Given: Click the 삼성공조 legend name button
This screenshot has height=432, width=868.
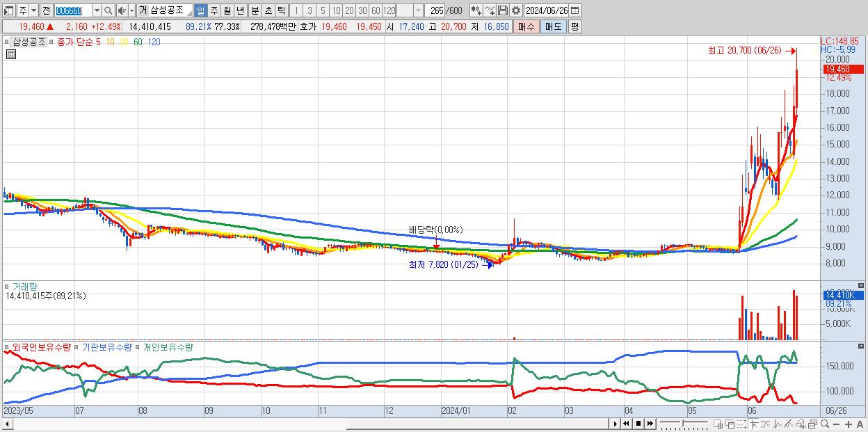Looking at the screenshot, I should [29, 42].
